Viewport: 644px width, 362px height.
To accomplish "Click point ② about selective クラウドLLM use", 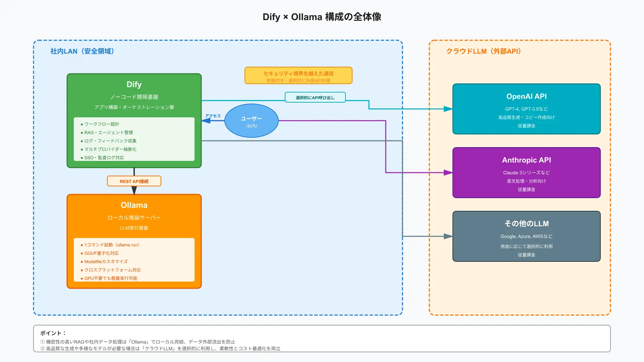I will pos(160,349).
